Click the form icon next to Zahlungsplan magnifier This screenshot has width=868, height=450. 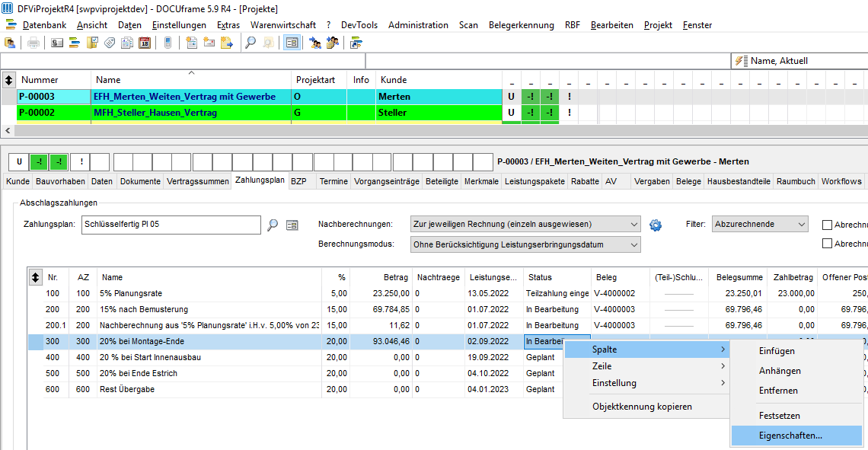(x=292, y=225)
